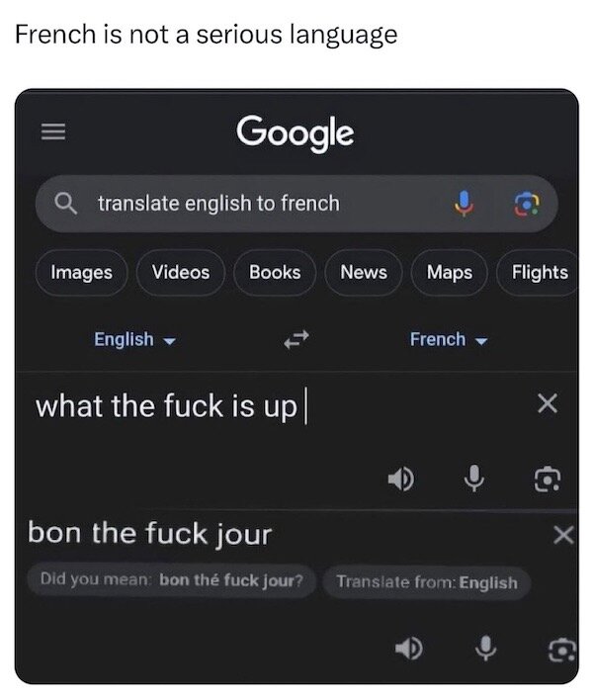Tap the magnifier search icon
The image size is (593, 700).
click(x=65, y=204)
